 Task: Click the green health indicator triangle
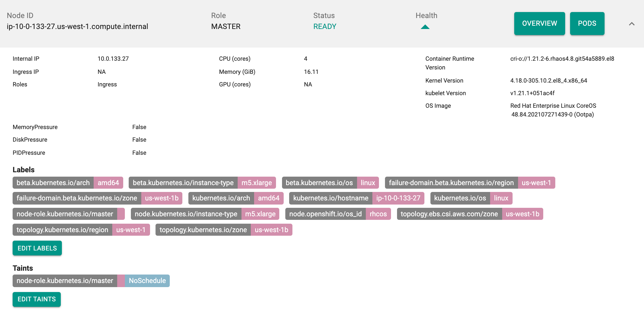[425, 27]
